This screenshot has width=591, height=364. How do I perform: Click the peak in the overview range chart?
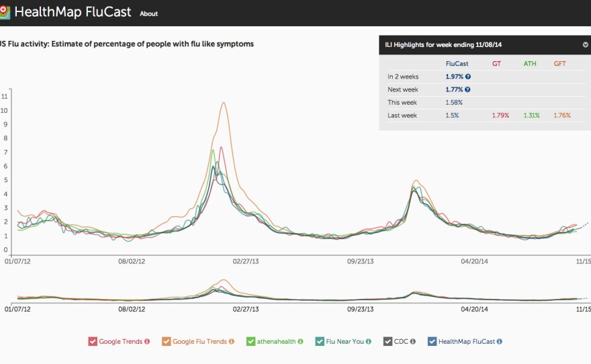click(x=224, y=281)
